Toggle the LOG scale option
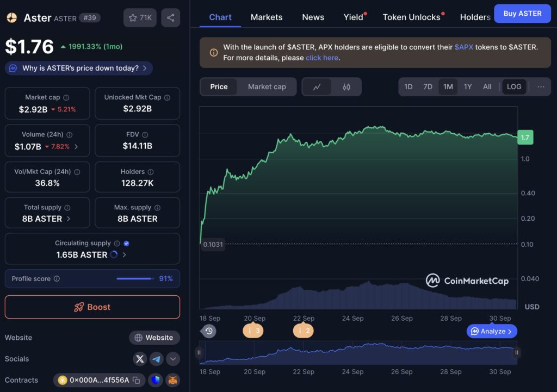Screen dimensions: 557x392 point(514,86)
